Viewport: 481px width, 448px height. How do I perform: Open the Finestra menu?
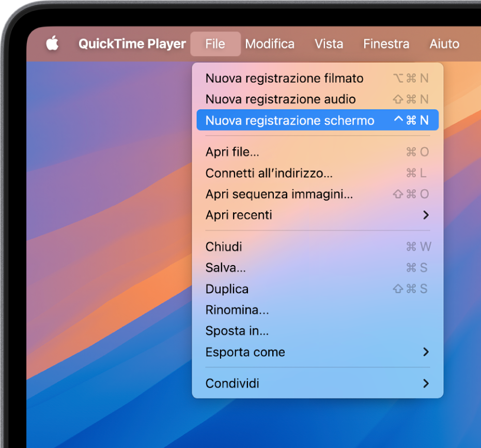[x=386, y=44]
